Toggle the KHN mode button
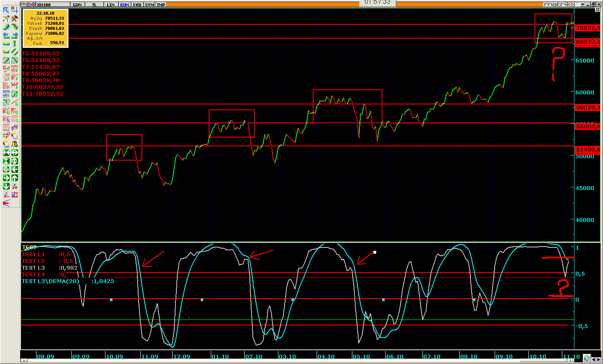The height and width of the screenshot is (364, 603). (124, 5)
